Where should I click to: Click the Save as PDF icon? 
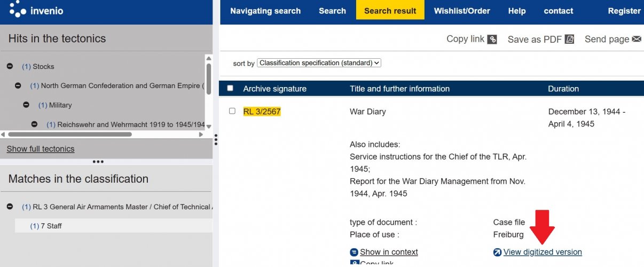pyautogui.click(x=569, y=40)
